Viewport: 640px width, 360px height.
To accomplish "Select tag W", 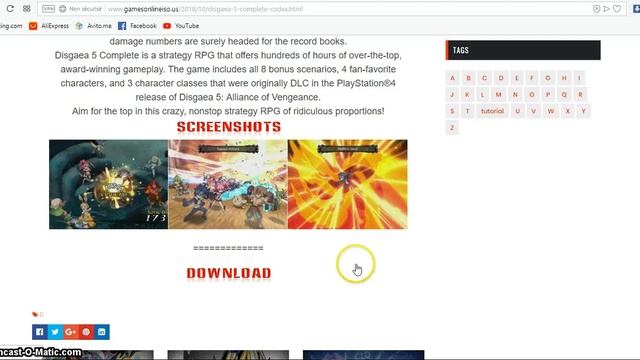I will pos(551,111).
